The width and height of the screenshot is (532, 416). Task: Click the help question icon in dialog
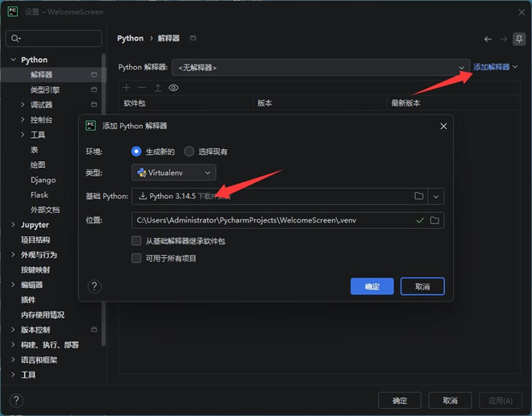coord(94,286)
